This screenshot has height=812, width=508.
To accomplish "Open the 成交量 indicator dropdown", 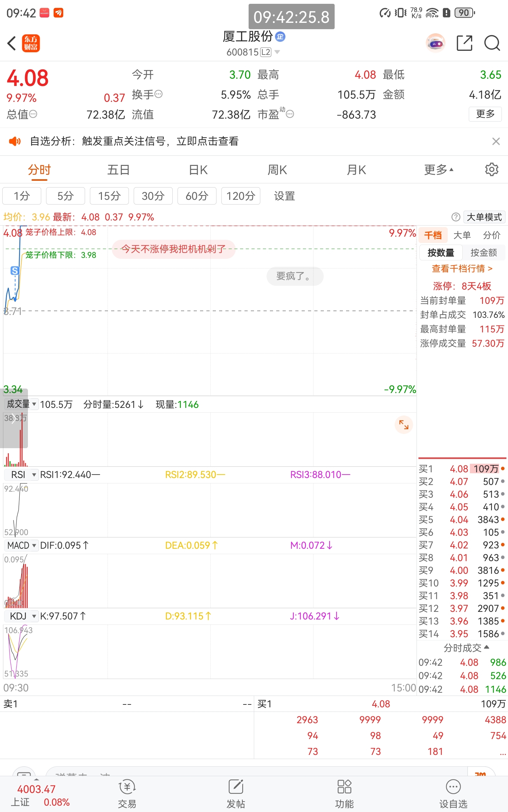I will [21, 404].
